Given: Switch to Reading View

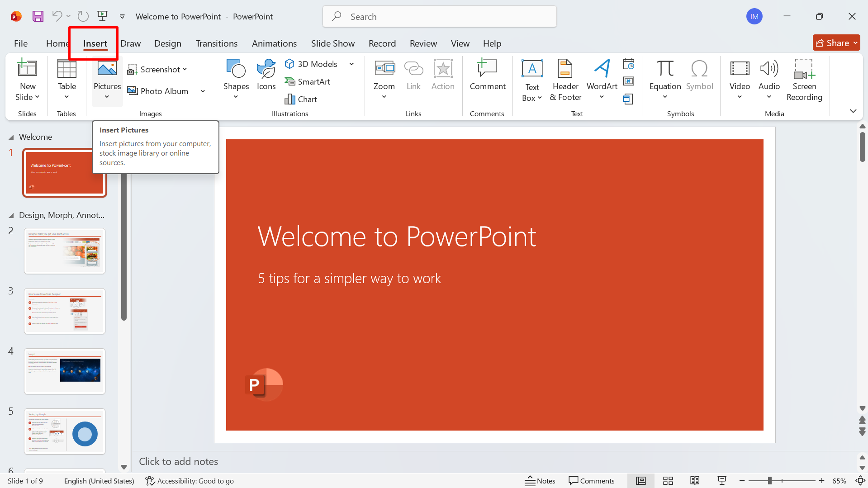Looking at the screenshot, I should (695, 481).
